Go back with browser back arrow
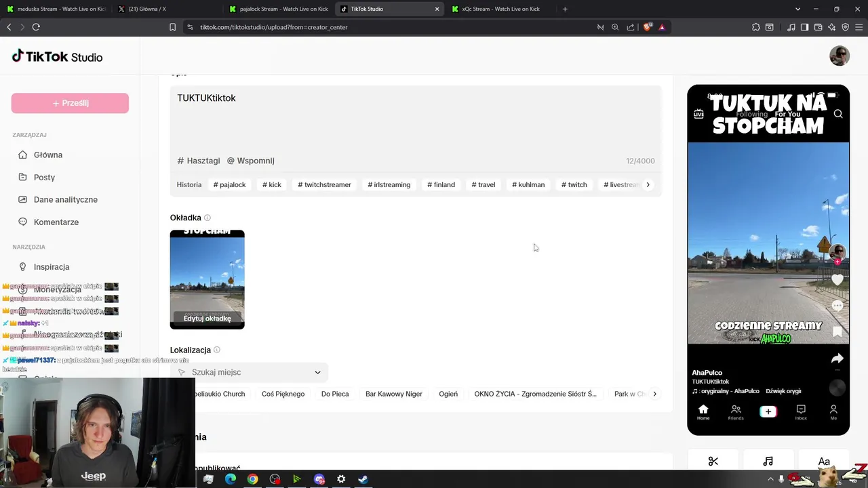 (9, 27)
